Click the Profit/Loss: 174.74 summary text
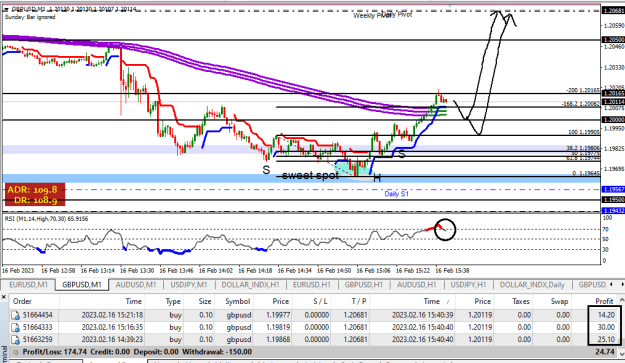625x363 pixels. coord(55,352)
